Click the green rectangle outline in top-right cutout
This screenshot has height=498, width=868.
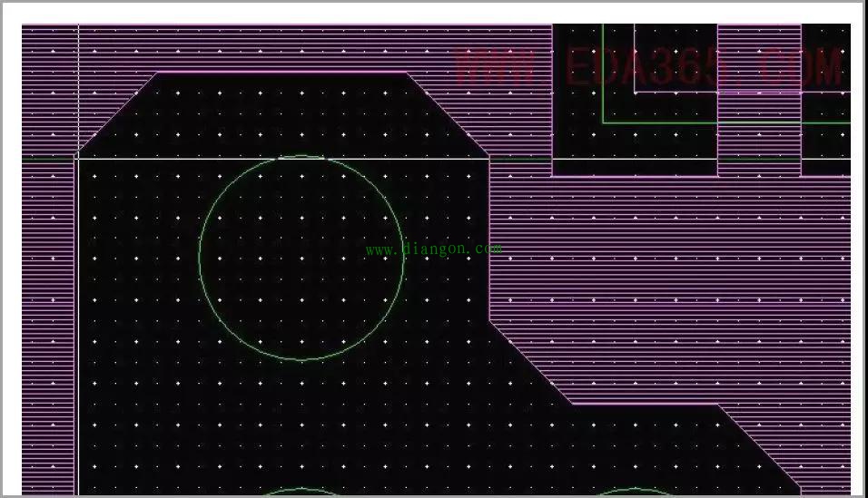(603, 82)
